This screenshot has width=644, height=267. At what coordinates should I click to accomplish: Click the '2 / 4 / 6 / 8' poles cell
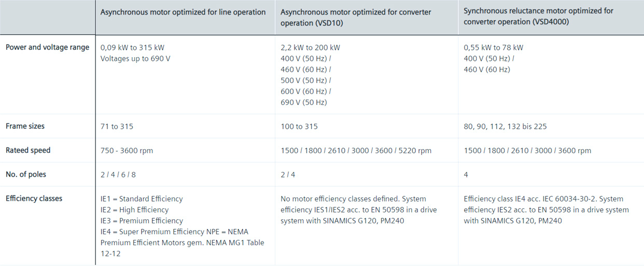click(x=118, y=175)
